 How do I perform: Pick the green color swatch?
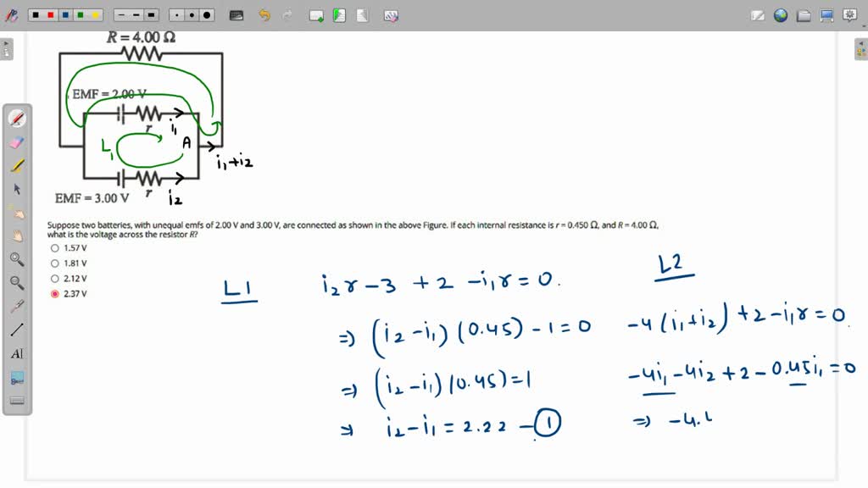click(x=80, y=14)
